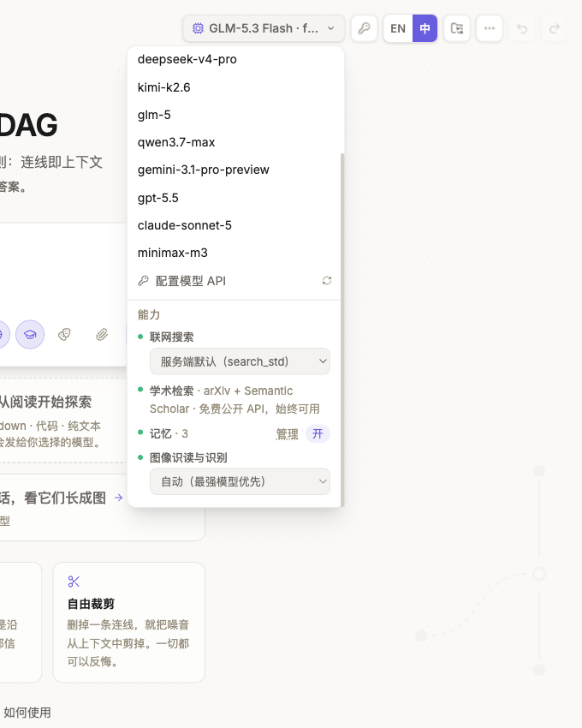Switch interface language to EN
Screen dimensions: 582x728
[398, 28]
